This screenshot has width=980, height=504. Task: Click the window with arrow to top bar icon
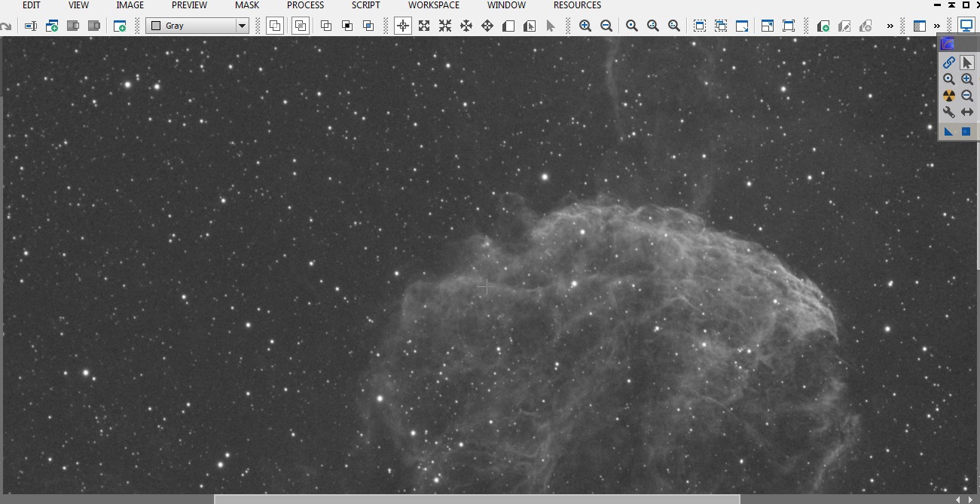pos(768,26)
